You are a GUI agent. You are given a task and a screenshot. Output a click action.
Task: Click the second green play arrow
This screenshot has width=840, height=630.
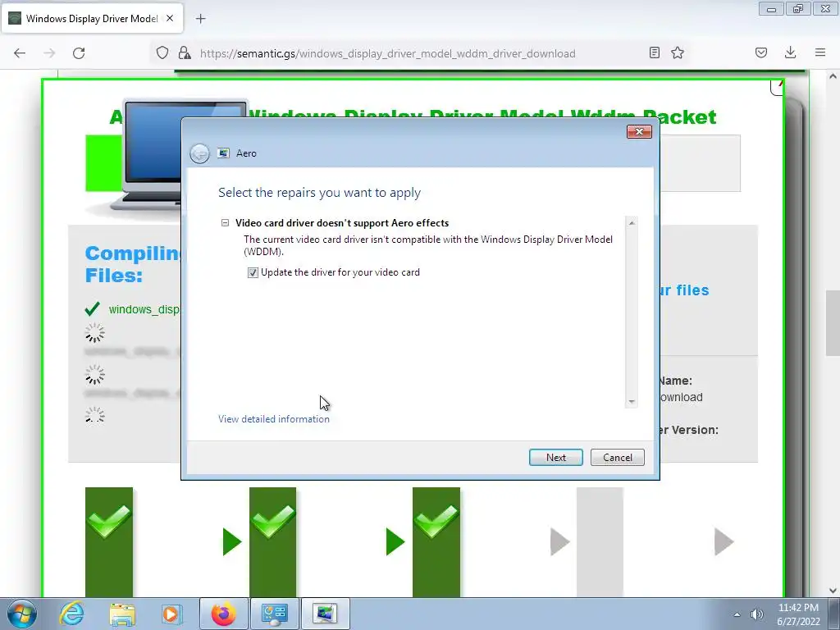coord(395,541)
